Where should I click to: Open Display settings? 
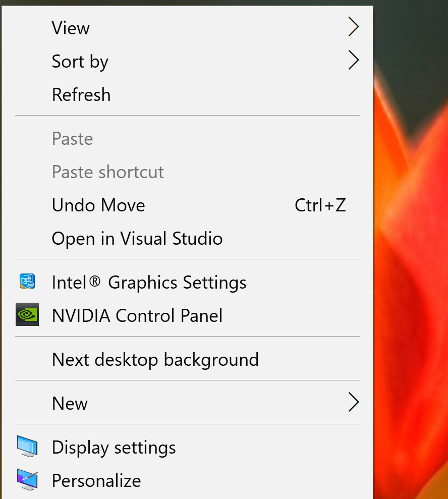coord(114,447)
